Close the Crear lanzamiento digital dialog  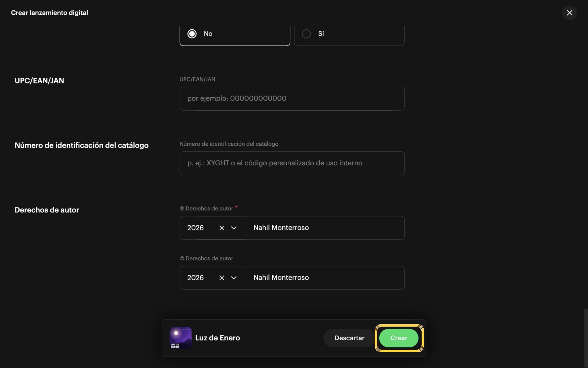click(569, 13)
